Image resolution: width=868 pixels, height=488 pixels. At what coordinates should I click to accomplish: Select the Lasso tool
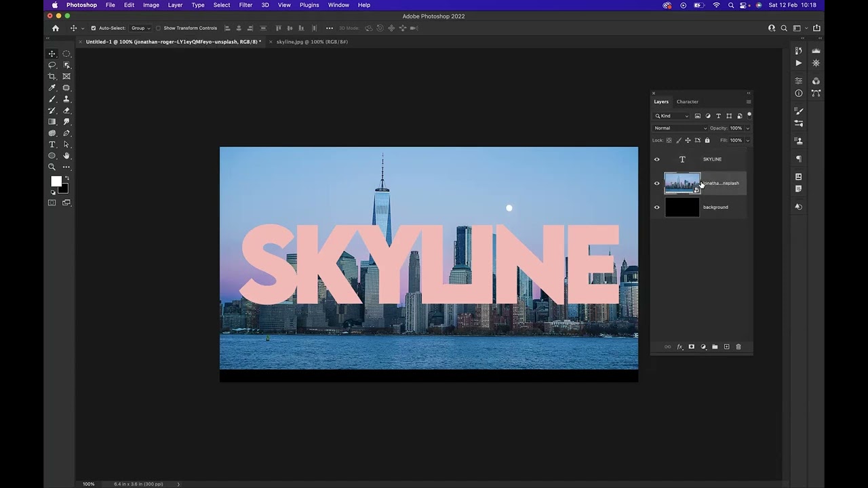pos(52,65)
